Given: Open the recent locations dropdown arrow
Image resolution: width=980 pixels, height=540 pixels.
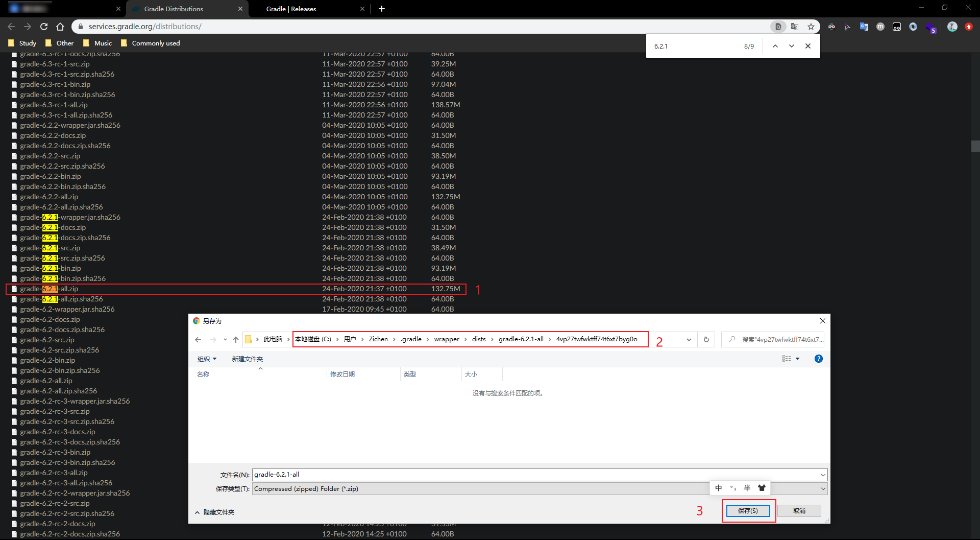Looking at the screenshot, I should (x=225, y=339).
